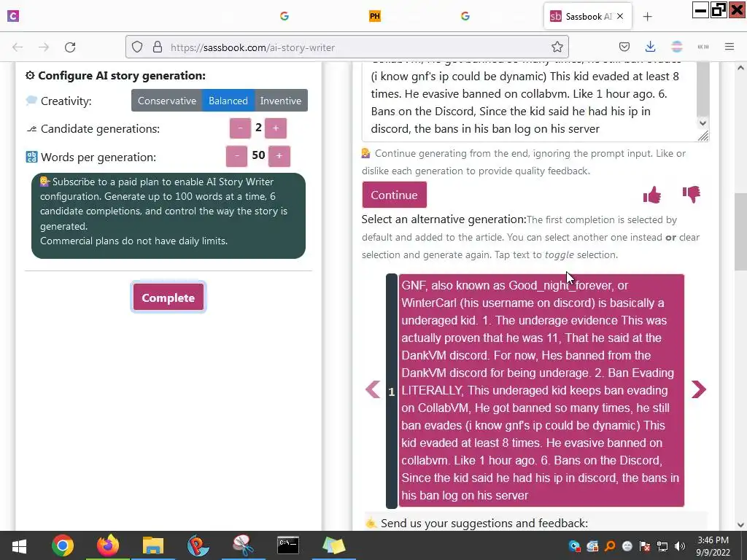Switch to the PH tab
Image resolution: width=747 pixels, height=560 pixels.
coord(375,16)
